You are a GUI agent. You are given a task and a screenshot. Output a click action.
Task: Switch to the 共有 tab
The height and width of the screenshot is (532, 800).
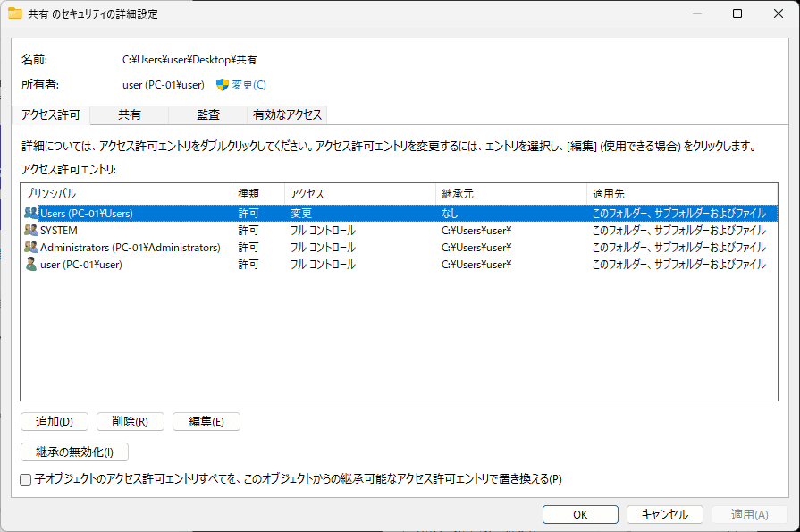(130, 114)
